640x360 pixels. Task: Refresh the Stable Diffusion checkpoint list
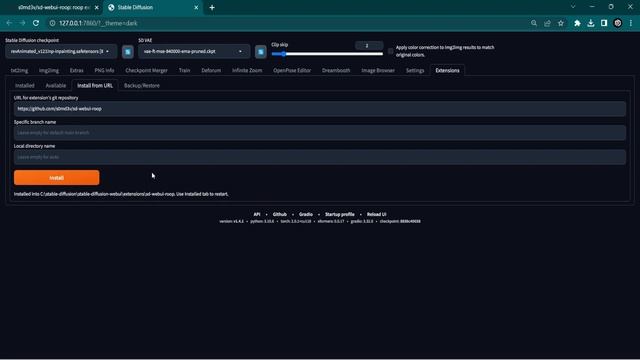click(128, 52)
